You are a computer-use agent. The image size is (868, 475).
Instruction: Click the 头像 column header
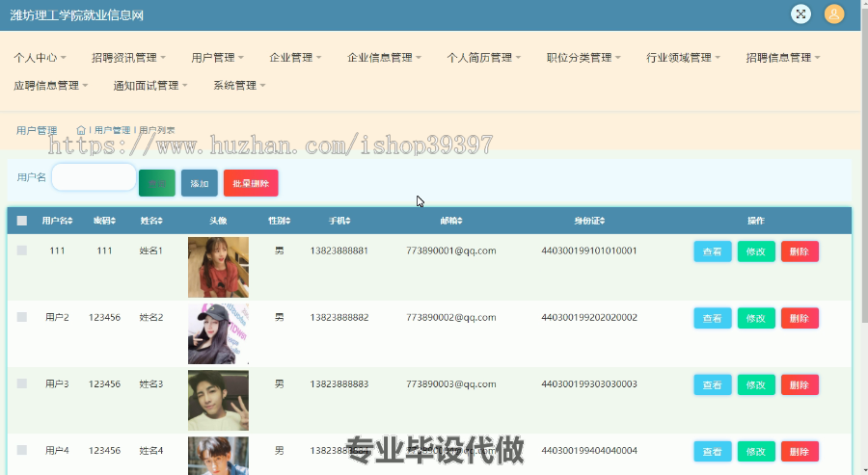click(218, 221)
